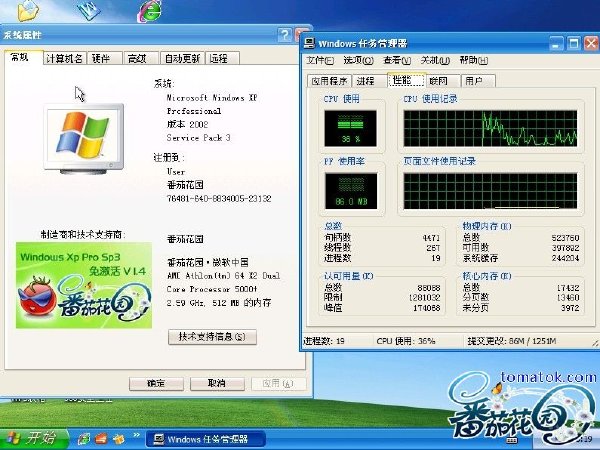600x450 pixels.
Task: Click the 应用(A) button in 系统属性
Action: [278, 383]
